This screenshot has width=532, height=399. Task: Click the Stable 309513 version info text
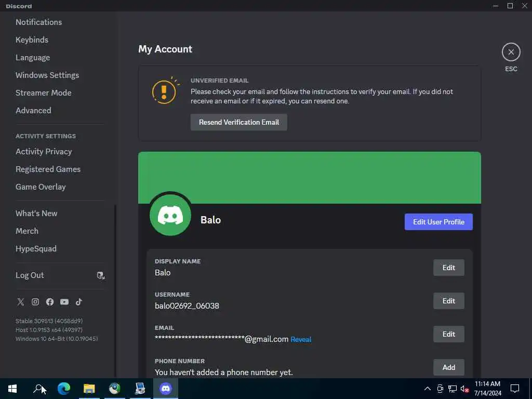coord(49,321)
